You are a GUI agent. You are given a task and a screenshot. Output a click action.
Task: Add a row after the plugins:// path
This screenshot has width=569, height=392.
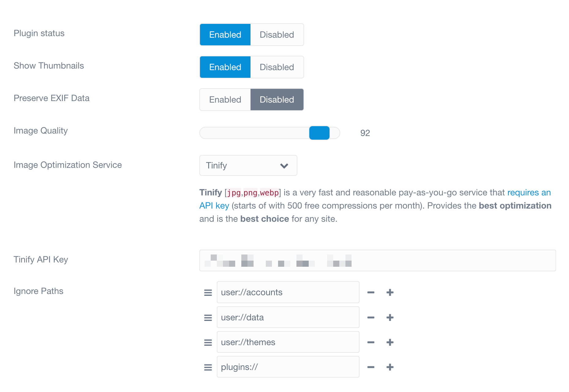coord(390,367)
